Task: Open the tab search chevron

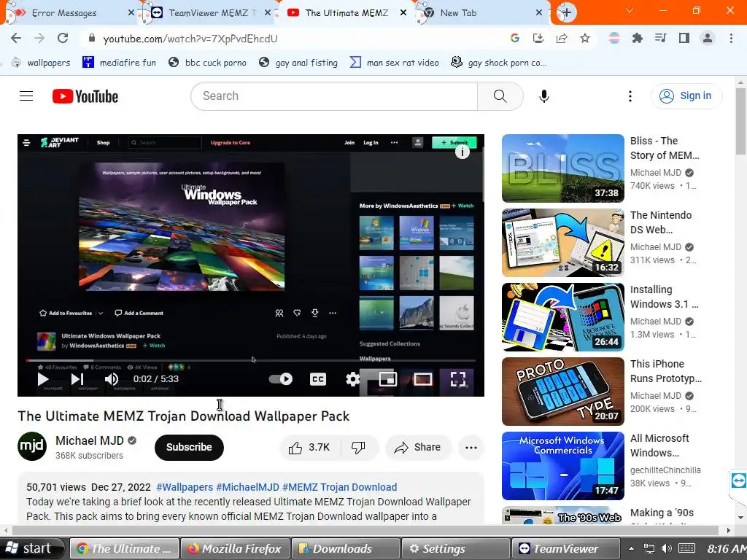Action: 630,10
